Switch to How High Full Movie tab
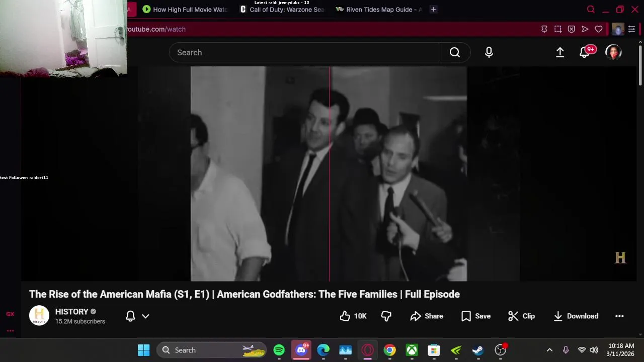The height and width of the screenshot is (362, 644). (x=185, y=10)
